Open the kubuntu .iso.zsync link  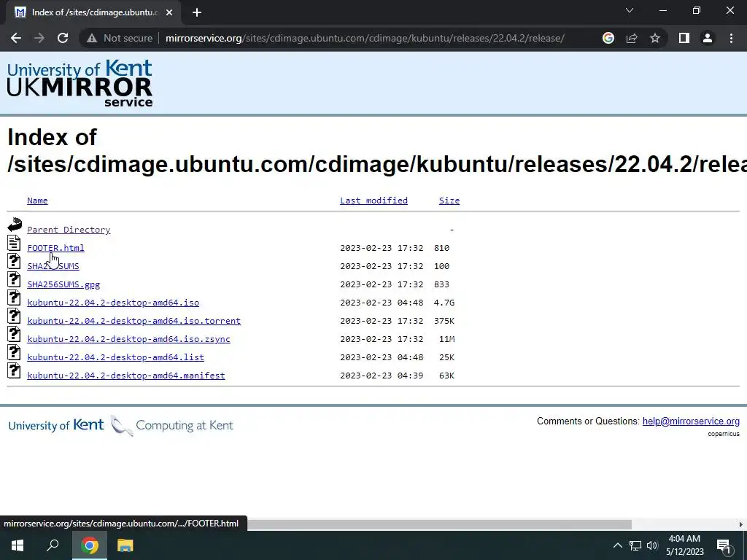(x=128, y=339)
